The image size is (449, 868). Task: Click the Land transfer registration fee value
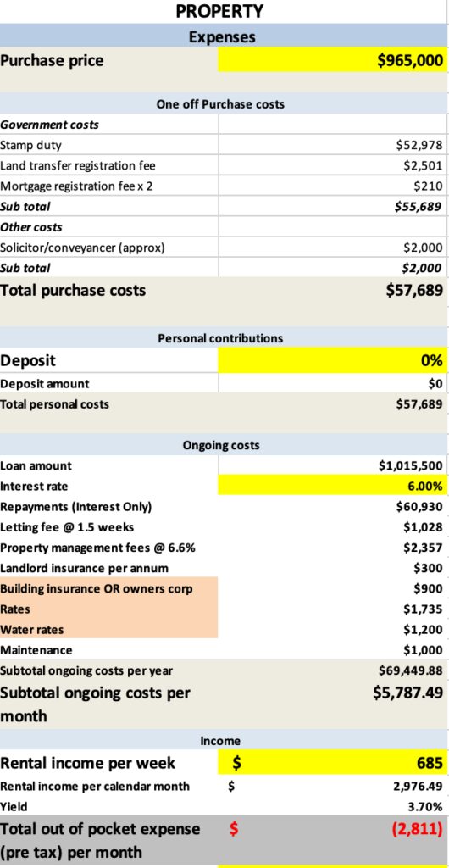333,165
